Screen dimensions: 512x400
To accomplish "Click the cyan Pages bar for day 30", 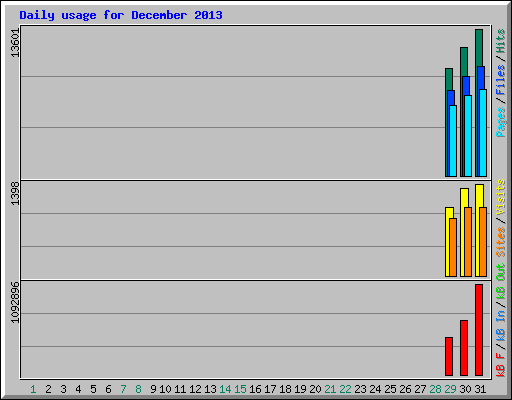I will tap(468, 136).
